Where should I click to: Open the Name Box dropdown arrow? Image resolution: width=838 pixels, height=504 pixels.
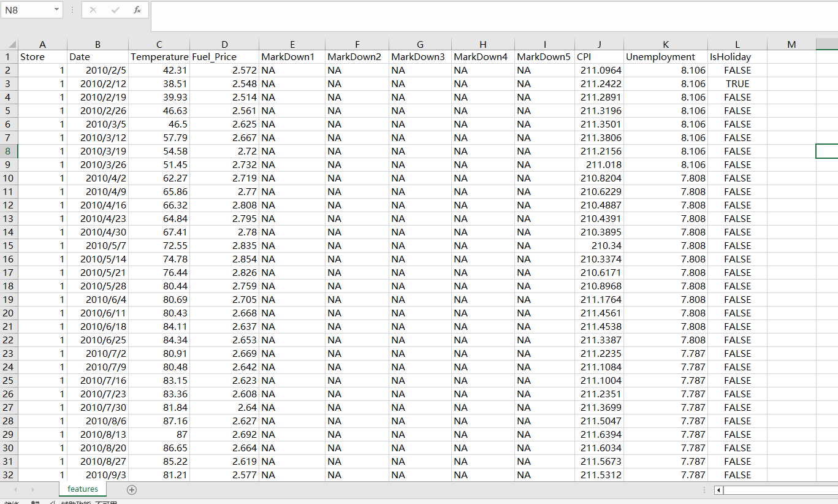tap(56, 10)
